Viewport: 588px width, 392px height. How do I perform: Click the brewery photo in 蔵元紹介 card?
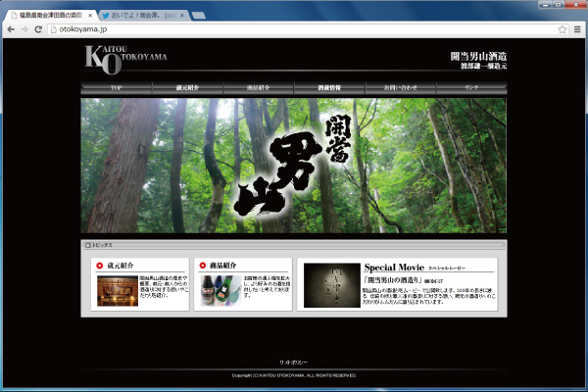pyautogui.click(x=117, y=291)
